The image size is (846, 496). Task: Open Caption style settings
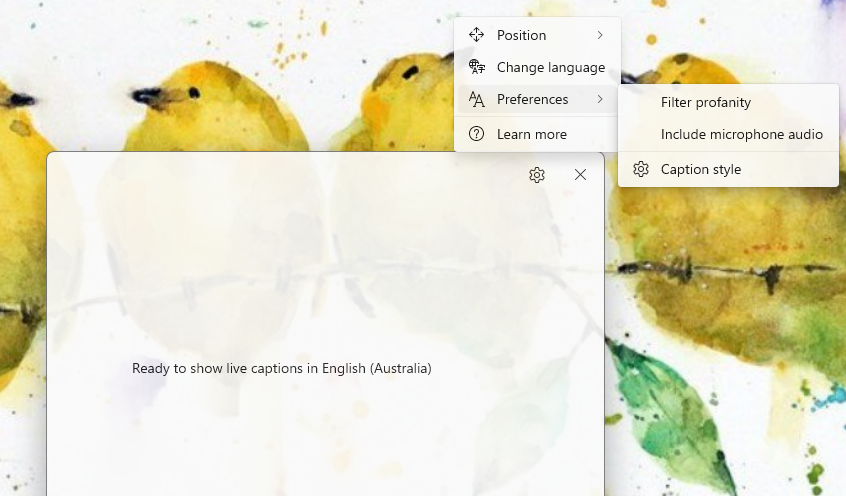700,169
